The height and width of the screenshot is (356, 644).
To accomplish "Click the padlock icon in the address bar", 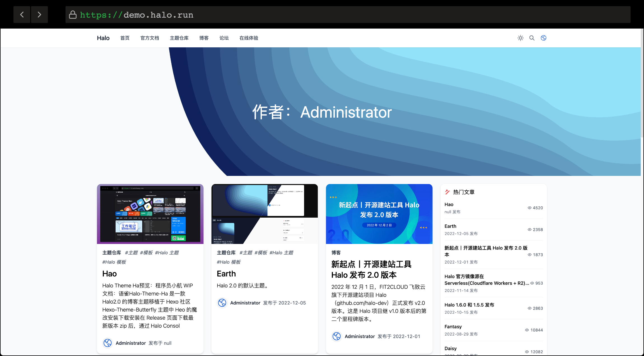I will (73, 14).
